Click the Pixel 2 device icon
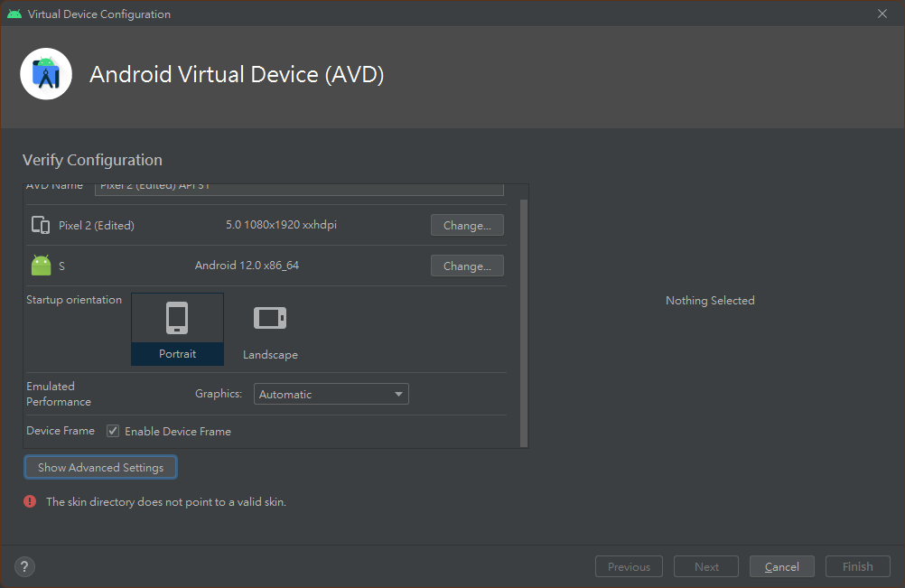Viewport: 905px width, 588px height. point(41,225)
